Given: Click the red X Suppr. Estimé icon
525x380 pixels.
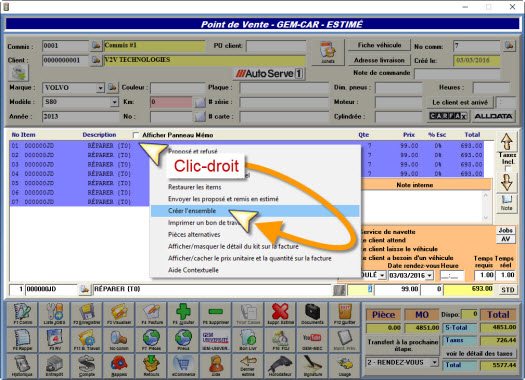Looking at the screenshot, I should pyautogui.click(x=280, y=314).
